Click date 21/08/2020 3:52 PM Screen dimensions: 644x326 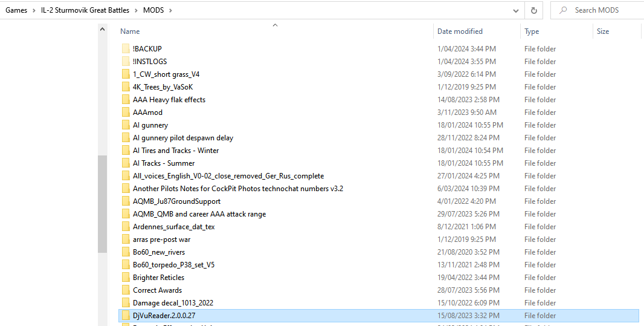point(469,253)
